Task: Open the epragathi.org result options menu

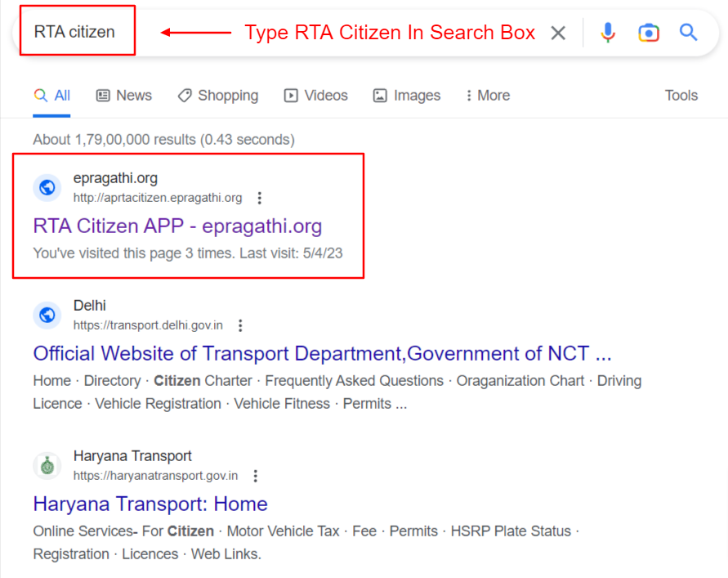Action: point(260,198)
